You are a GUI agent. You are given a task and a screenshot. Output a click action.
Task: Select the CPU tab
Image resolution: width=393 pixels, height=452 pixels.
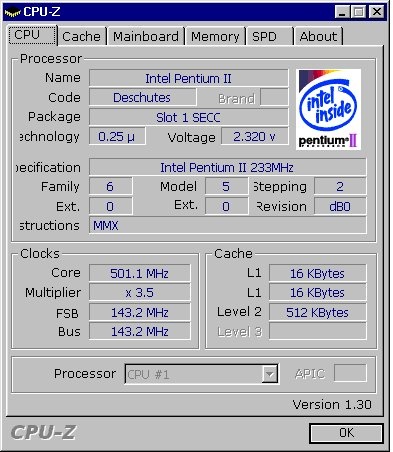32,35
